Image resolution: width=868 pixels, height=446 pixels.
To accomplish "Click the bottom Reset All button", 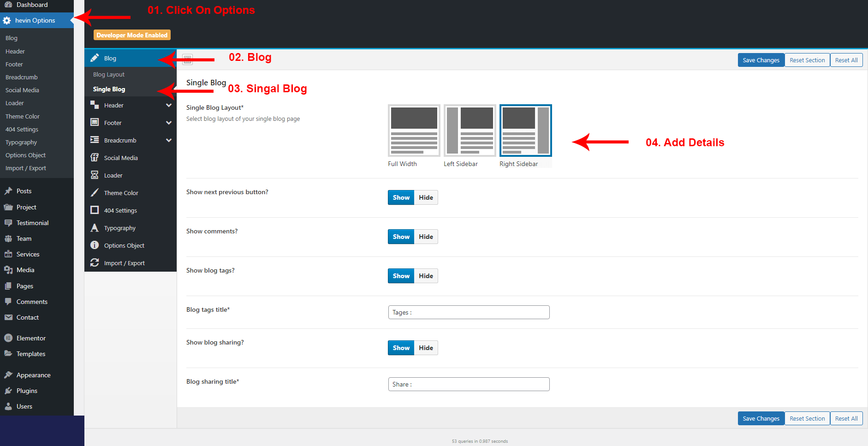I will [846, 419].
